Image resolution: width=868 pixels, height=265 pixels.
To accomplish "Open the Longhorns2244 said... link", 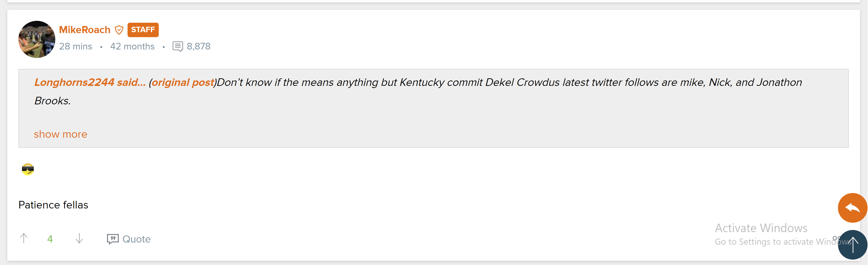I will pos(90,82).
